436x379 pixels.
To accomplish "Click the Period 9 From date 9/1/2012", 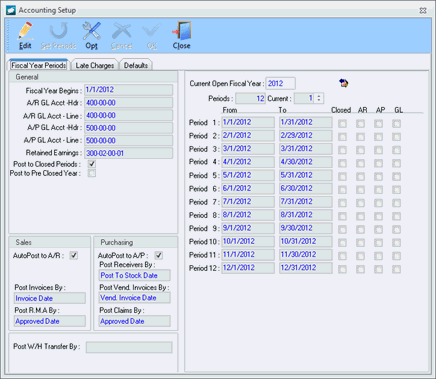I will coord(248,228).
